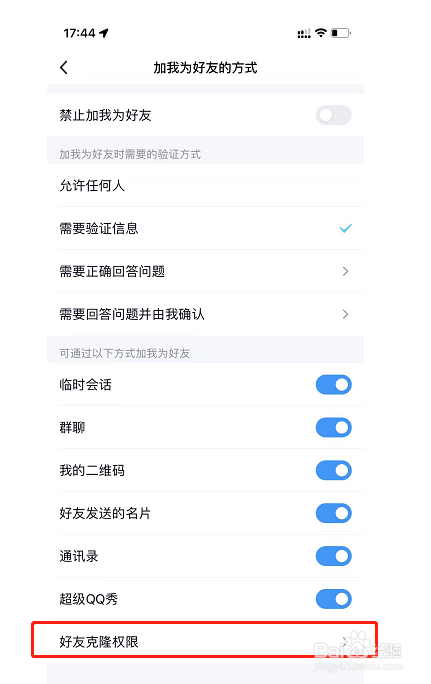Tap the Wi-Fi status icon

pyautogui.click(x=321, y=33)
